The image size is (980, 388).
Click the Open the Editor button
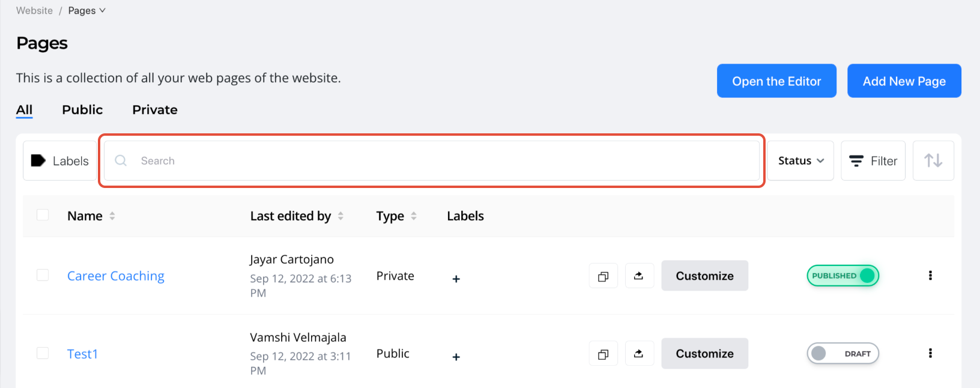(776, 81)
